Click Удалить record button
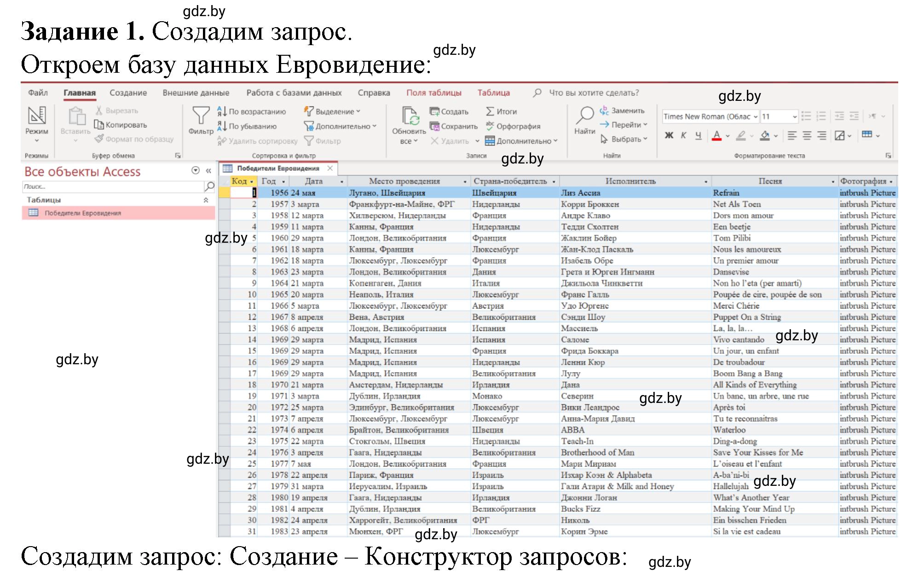The image size is (924, 577). (450, 141)
